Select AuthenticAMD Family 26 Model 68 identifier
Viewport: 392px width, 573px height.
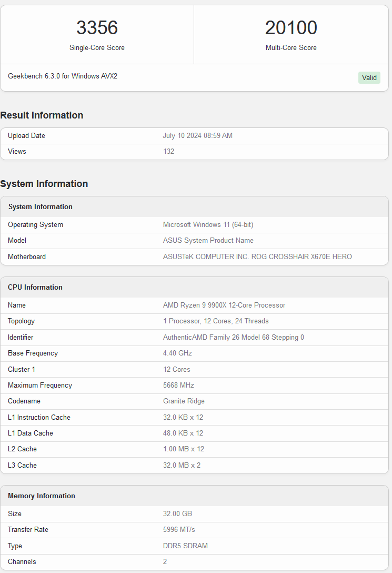233,337
